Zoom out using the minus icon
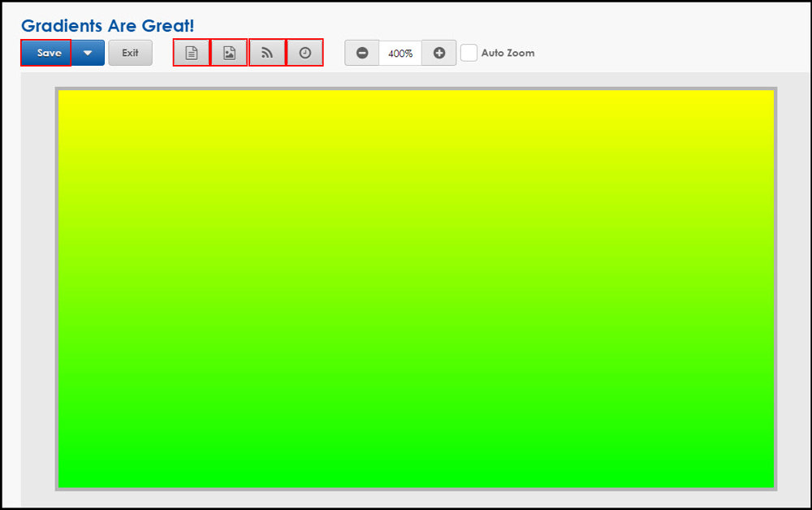The height and width of the screenshot is (510, 812). coord(361,52)
